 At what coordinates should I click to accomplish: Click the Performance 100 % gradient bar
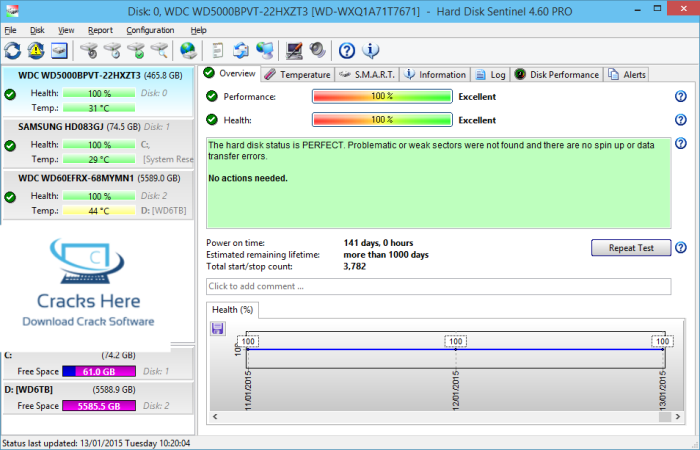click(x=382, y=96)
